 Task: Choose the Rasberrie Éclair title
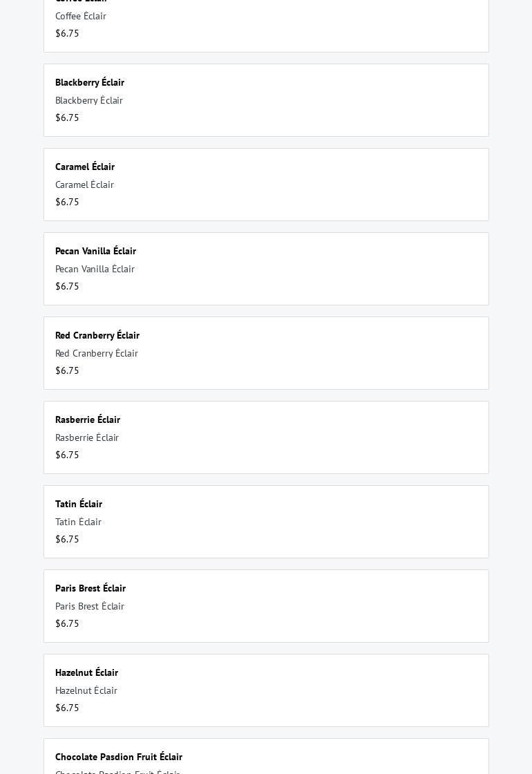tap(88, 419)
